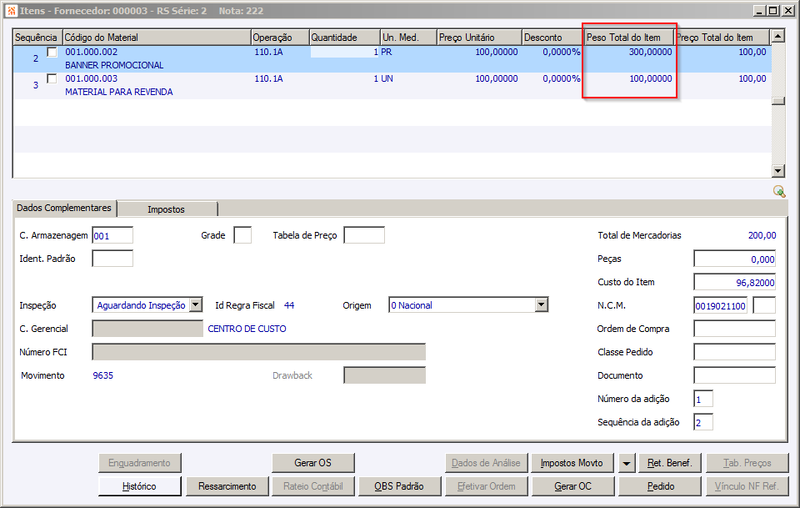Click the grid scrollbar up arrow
This screenshot has height=508, width=800.
click(778, 36)
